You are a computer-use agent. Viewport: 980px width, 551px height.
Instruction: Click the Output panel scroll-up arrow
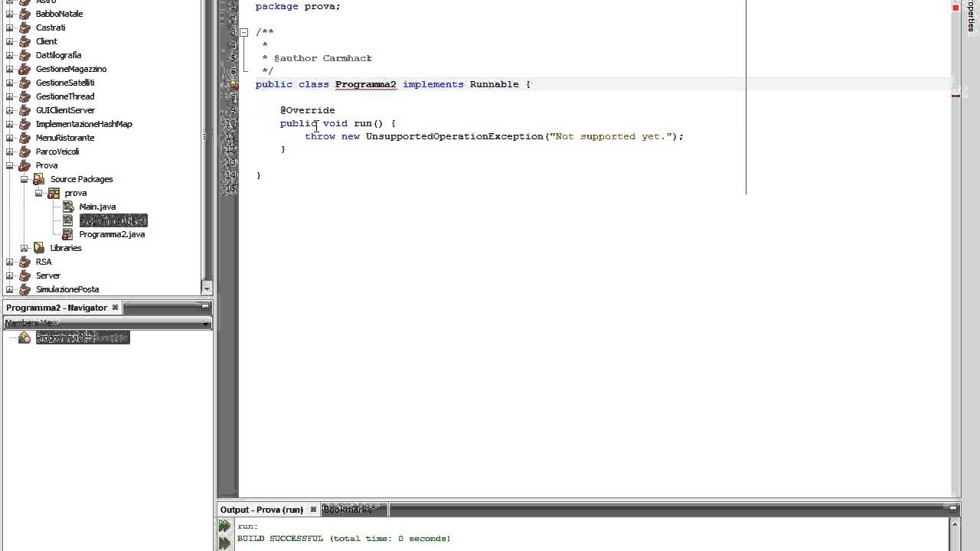(955, 524)
